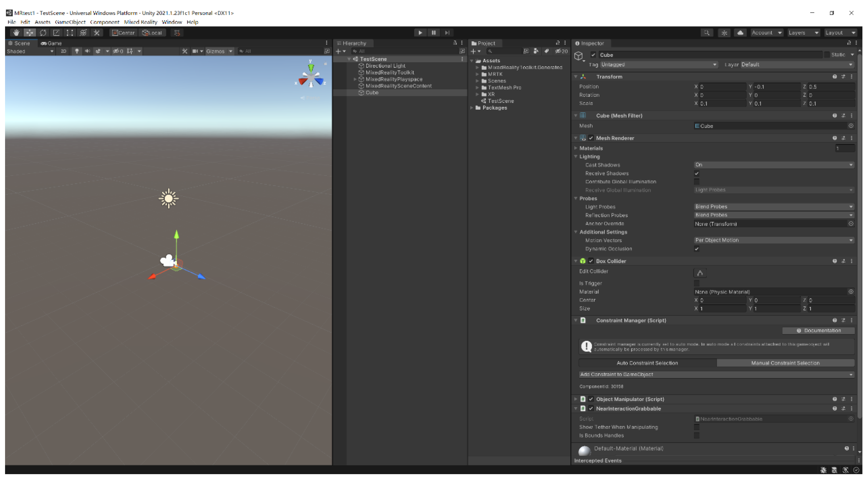Click Edit Collider button icon

(700, 273)
